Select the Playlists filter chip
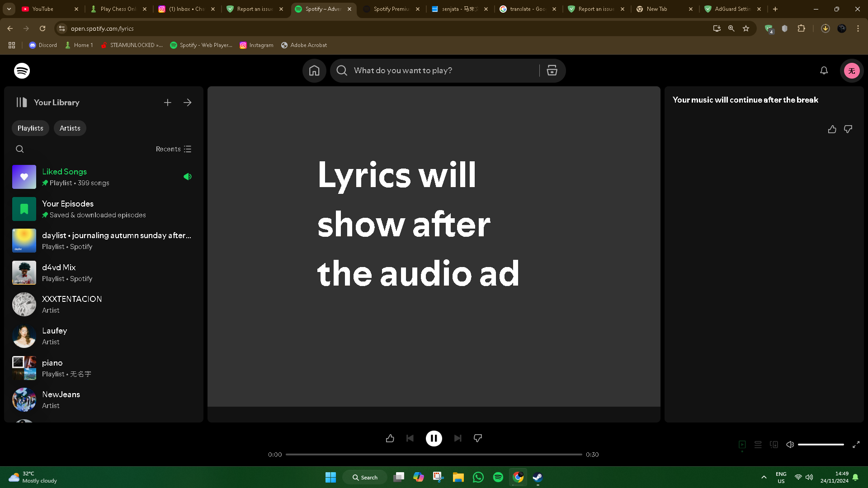The height and width of the screenshot is (488, 868). pyautogui.click(x=30, y=128)
